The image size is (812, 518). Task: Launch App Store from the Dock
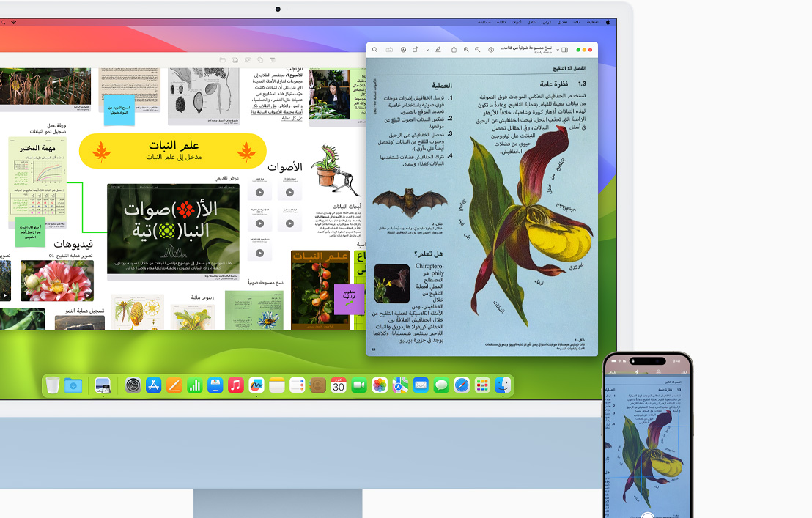(153, 385)
